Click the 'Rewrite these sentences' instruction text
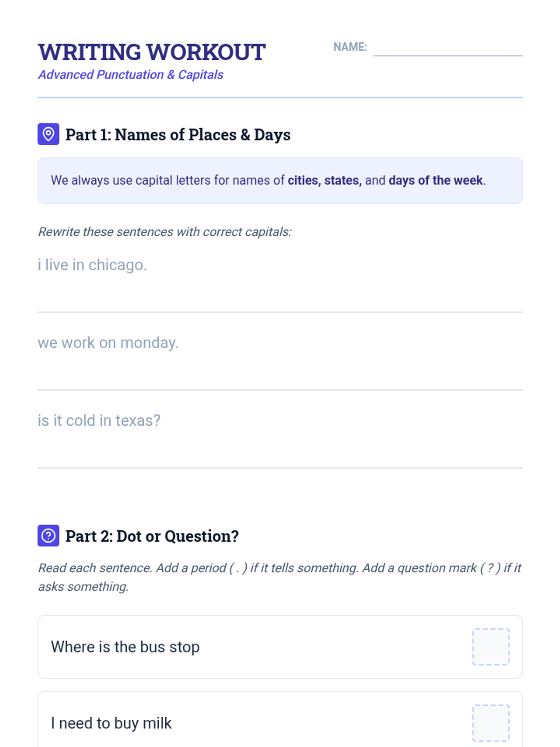 164,232
